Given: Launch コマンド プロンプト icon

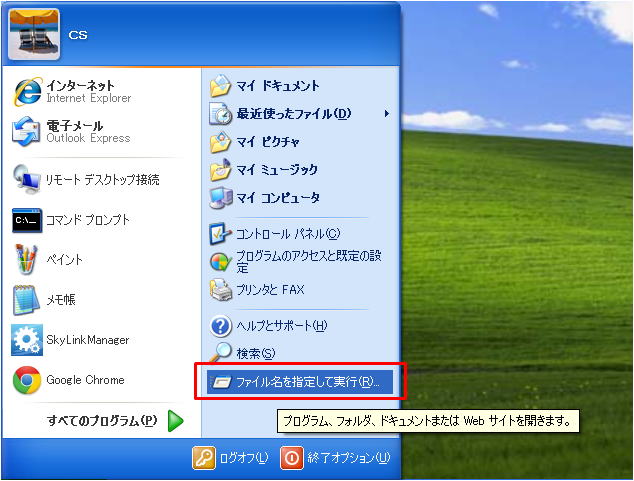Looking at the screenshot, I should point(27,220).
